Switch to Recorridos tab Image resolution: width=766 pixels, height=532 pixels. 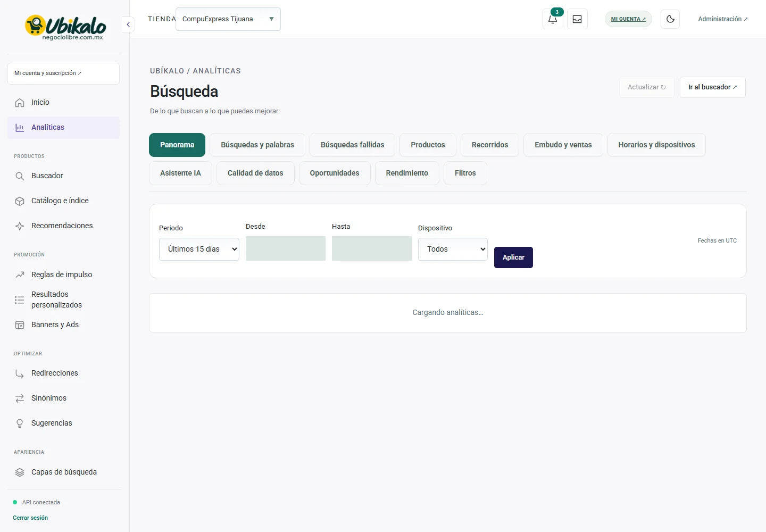(490, 145)
